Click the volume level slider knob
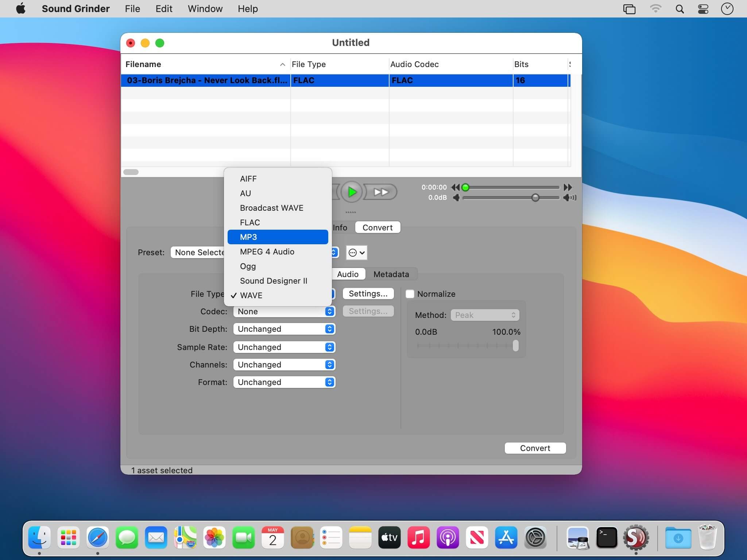747x560 pixels. tap(535, 198)
